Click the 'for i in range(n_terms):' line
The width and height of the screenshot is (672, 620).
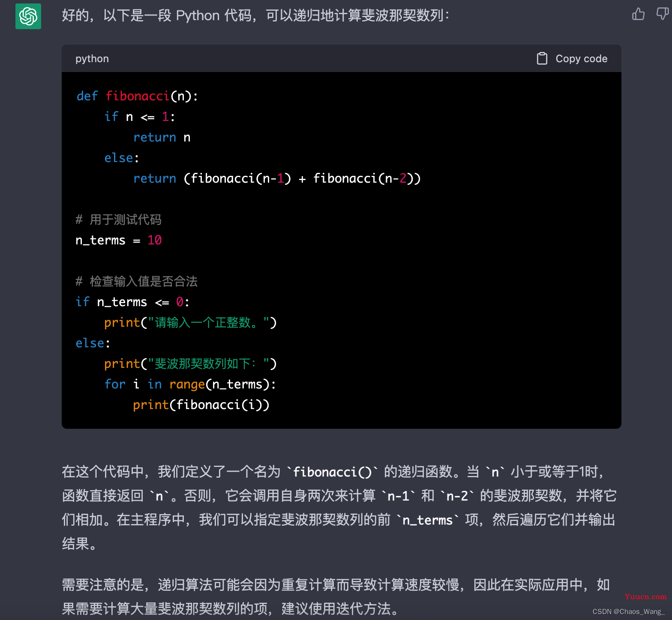[190, 384]
